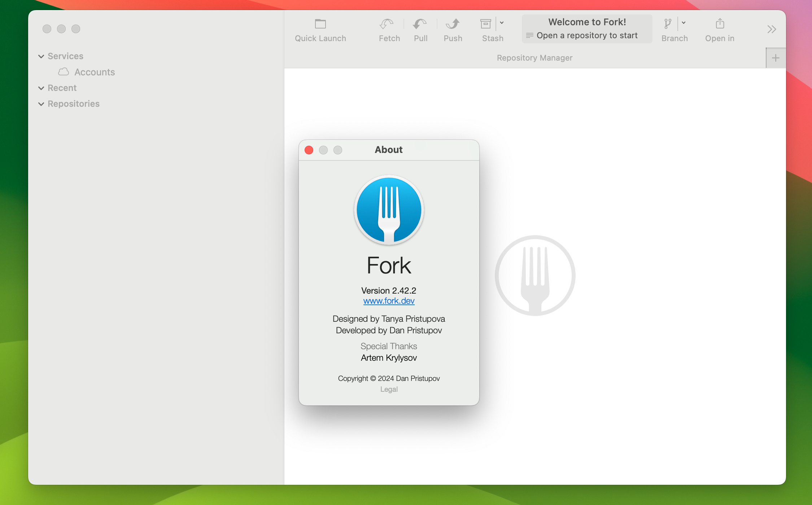
Task: Click the Pull icon
Action: tap(420, 28)
